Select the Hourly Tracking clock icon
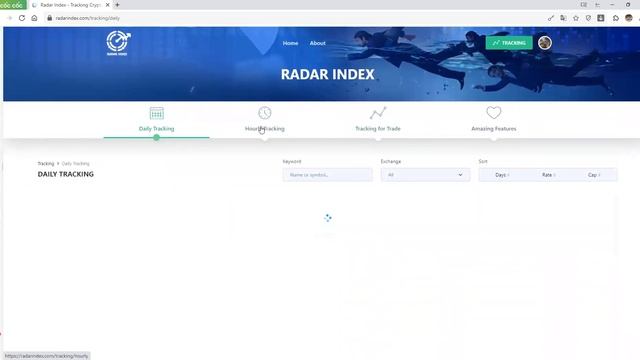The image size is (640, 360). pos(264,113)
